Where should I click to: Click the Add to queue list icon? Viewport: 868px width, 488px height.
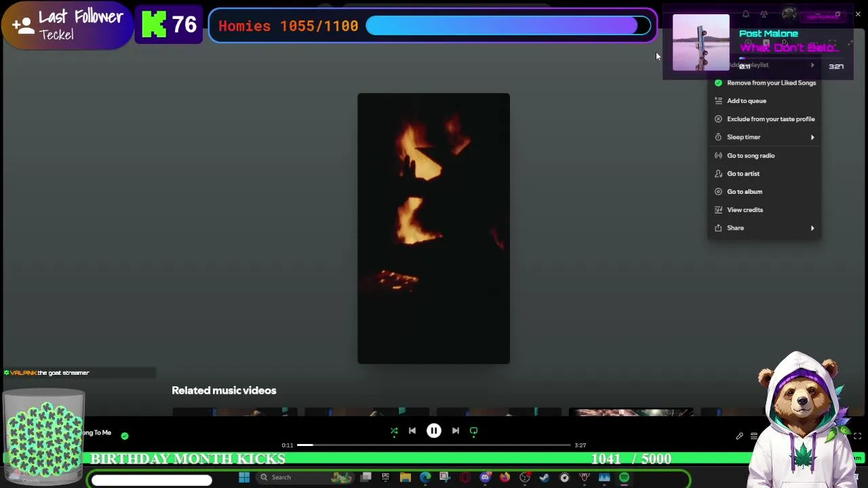click(x=718, y=101)
